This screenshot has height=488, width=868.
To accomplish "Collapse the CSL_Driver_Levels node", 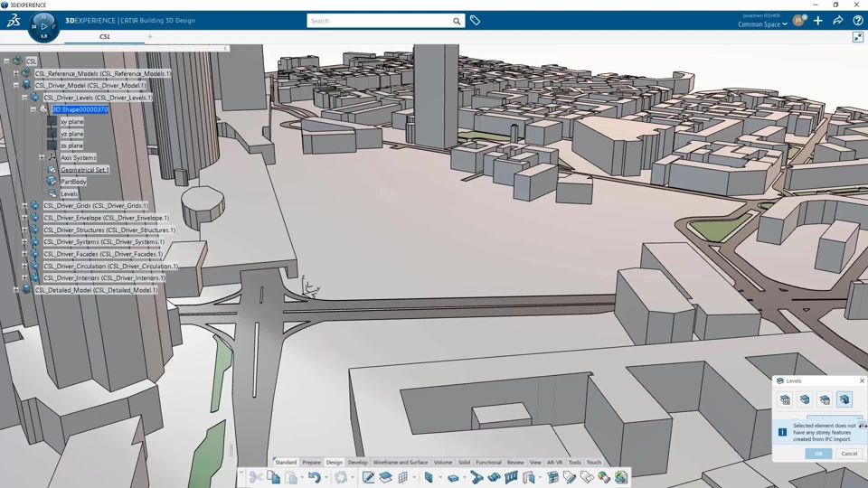I will coord(24,98).
